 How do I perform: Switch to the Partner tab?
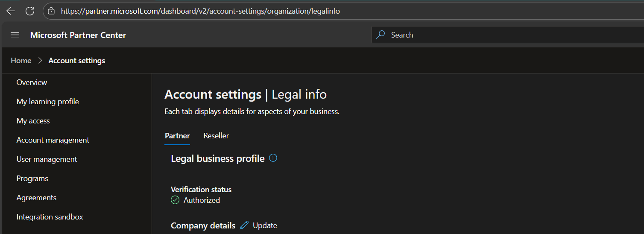pos(177,136)
